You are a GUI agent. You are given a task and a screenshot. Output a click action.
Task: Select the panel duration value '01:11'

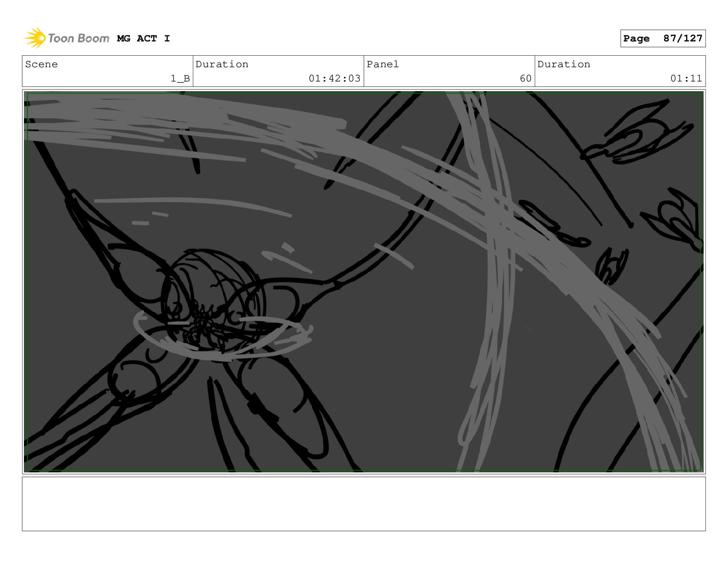click(x=686, y=79)
